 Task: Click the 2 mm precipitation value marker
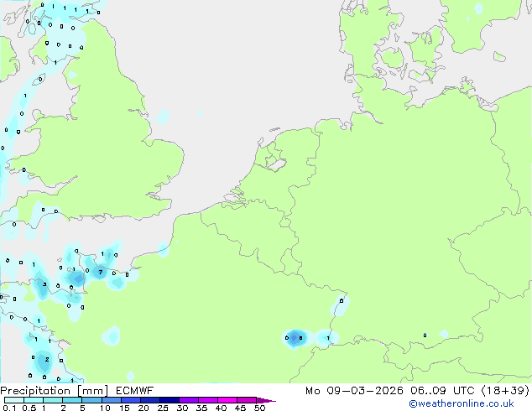[x=46, y=359]
